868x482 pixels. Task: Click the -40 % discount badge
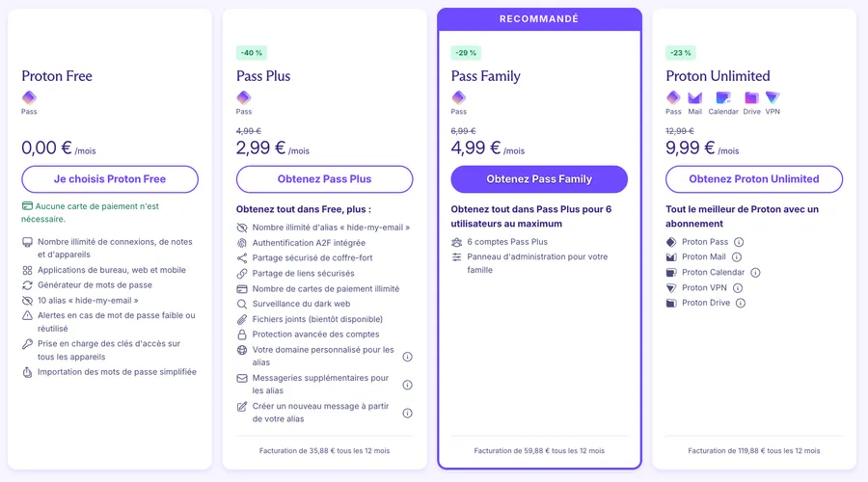coord(252,53)
